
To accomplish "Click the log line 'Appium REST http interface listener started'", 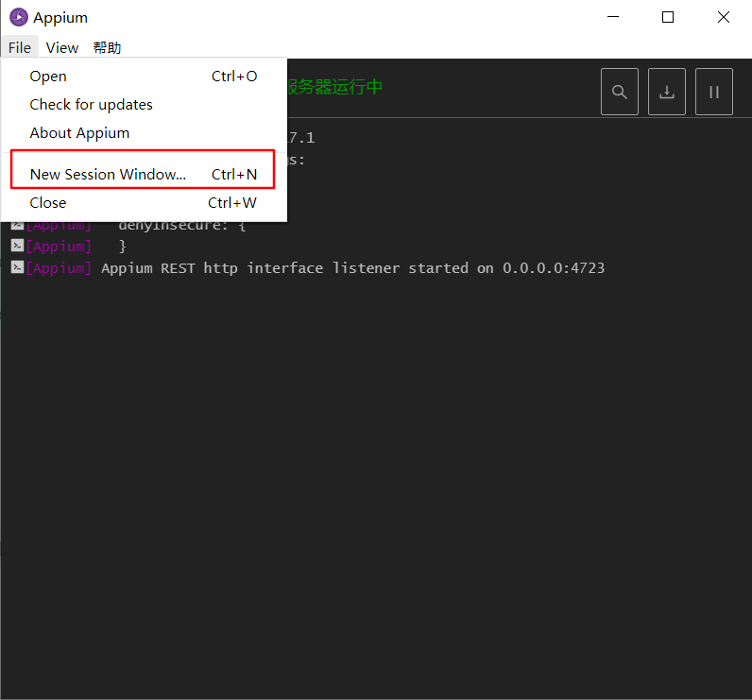I will click(x=353, y=268).
